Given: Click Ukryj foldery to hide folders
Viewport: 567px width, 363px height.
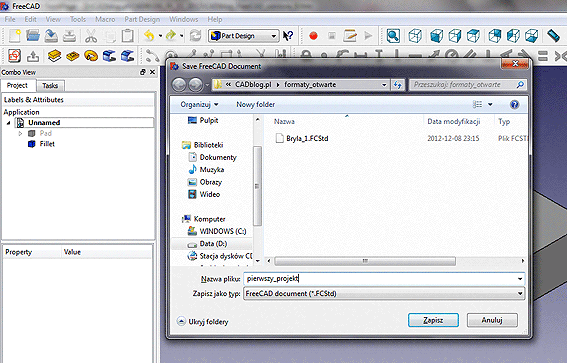Looking at the screenshot, I should tap(202, 321).
